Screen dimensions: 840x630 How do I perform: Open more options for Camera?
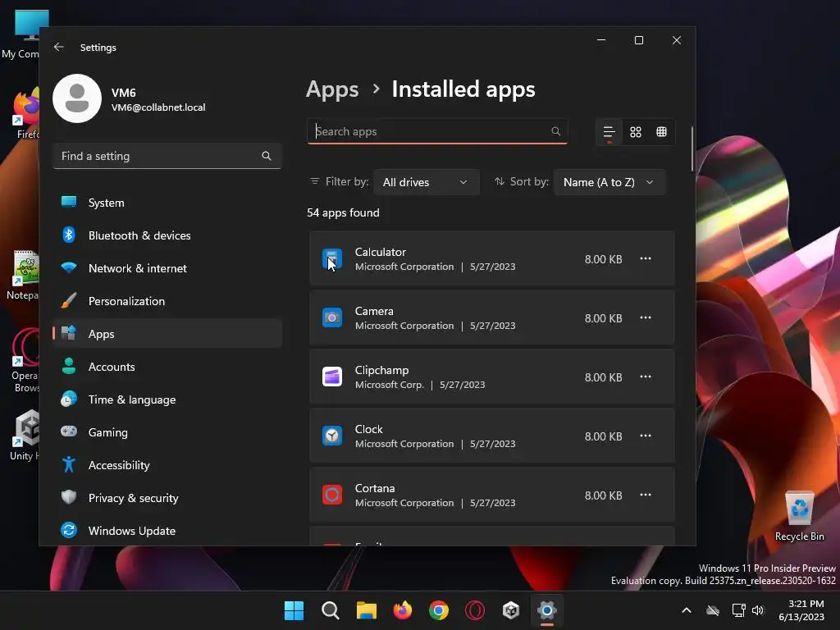[646, 317]
